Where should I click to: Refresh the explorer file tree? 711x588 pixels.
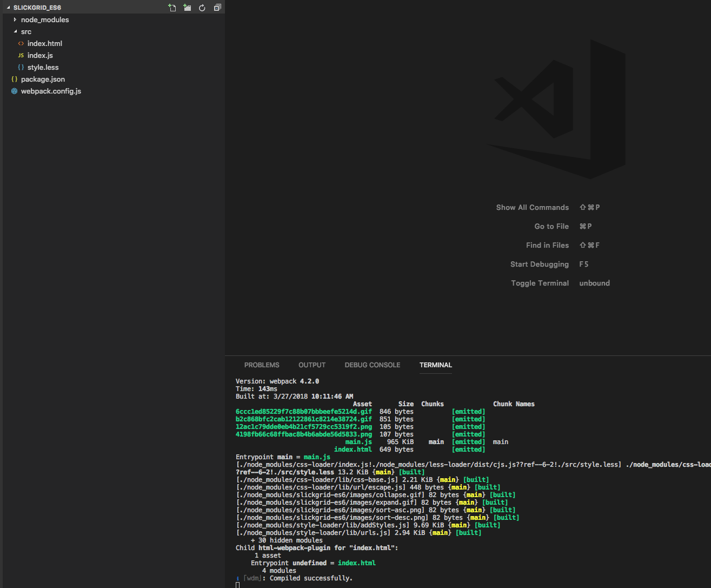tap(202, 8)
